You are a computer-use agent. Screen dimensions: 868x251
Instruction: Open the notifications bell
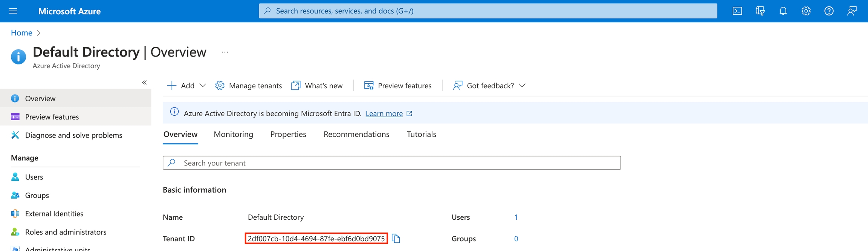point(783,11)
